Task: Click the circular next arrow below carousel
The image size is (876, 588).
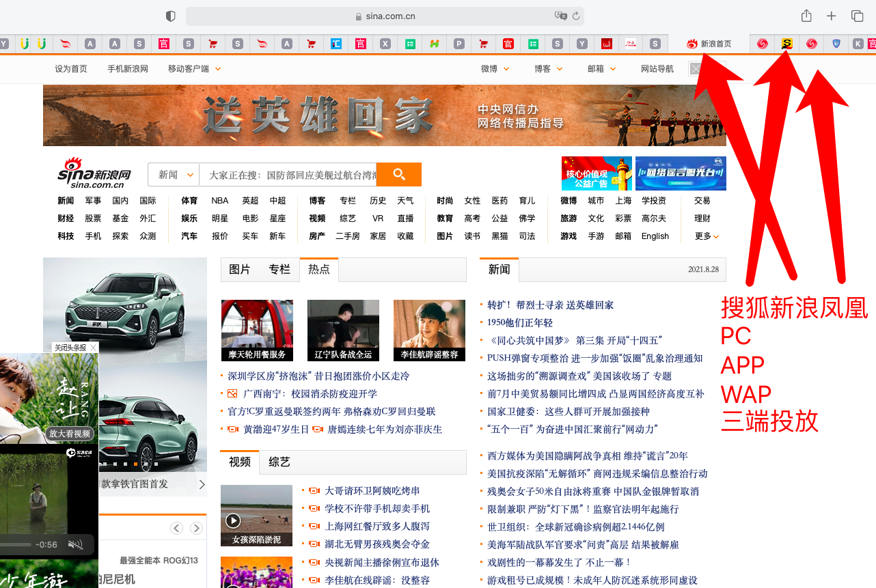Action: tap(196, 528)
